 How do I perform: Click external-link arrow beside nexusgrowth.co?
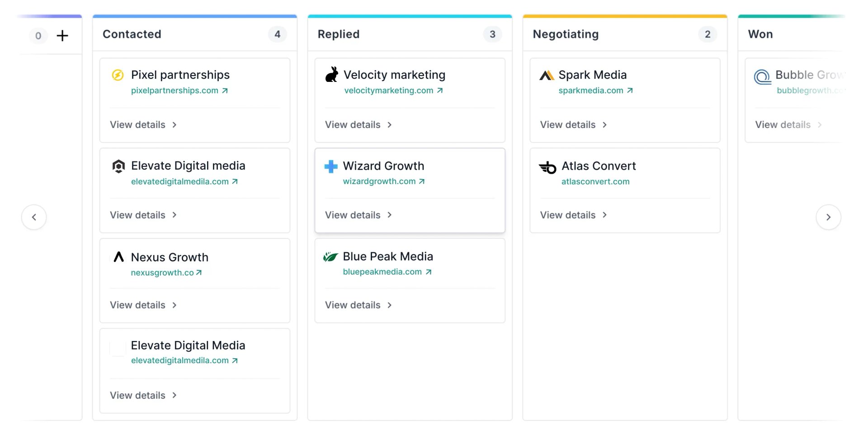199,273
